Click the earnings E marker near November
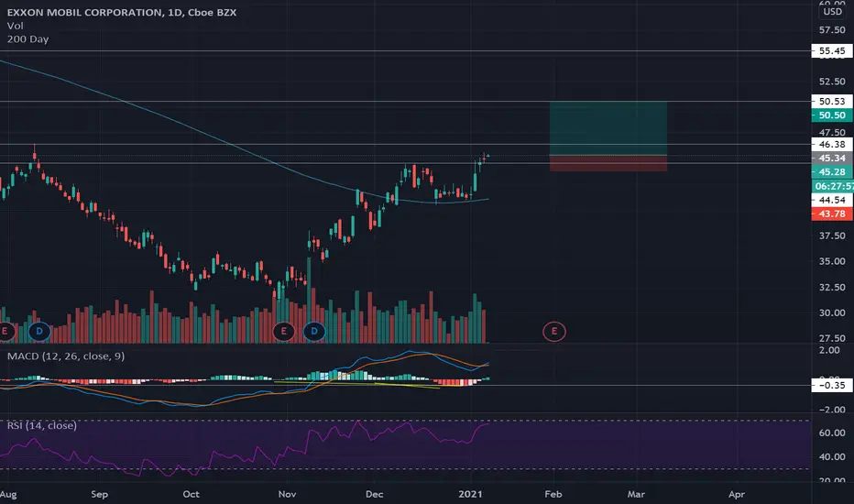The width and height of the screenshot is (854, 504). point(283,332)
